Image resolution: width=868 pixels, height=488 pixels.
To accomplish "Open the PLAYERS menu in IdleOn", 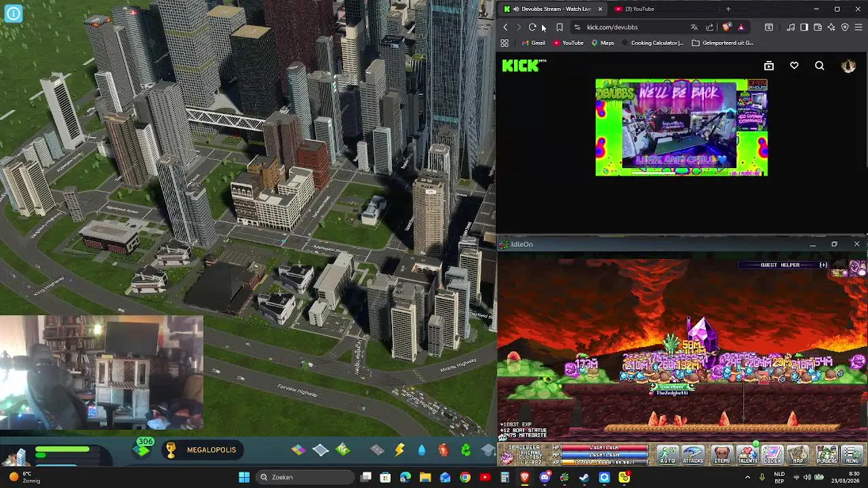I will click(x=827, y=455).
